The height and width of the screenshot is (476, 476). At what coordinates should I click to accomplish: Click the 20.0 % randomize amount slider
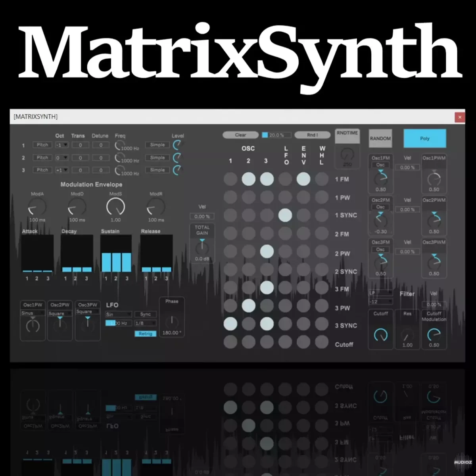[x=277, y=135]
